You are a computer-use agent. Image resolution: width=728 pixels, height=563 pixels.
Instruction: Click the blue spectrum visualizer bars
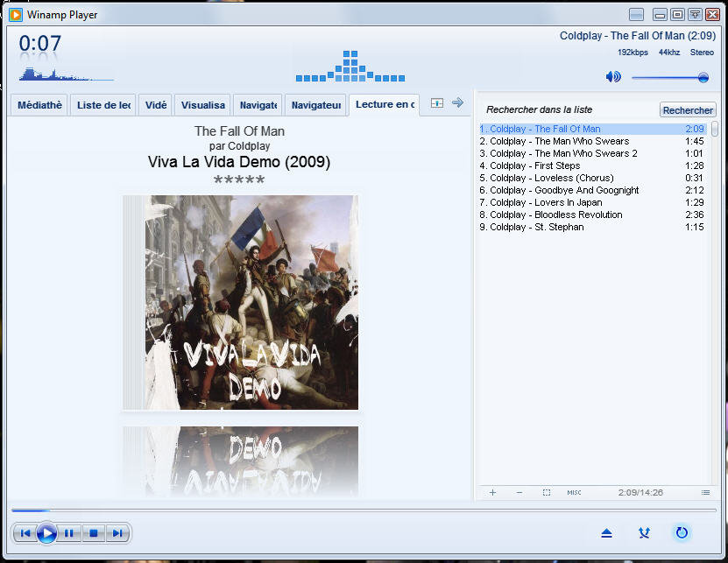[x=350, y=67]
